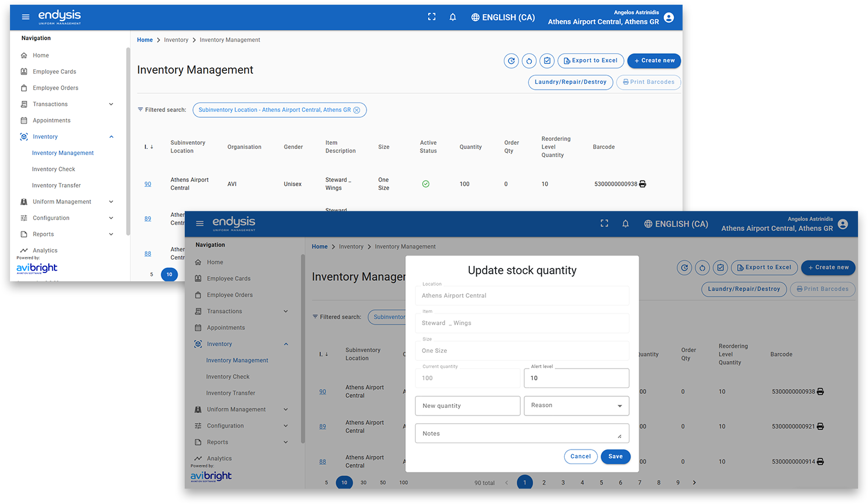The image size is (868, 504).
Task: Click Laundry/Repair/Destroy in the upper window
Action: click(x=570, y=83)
